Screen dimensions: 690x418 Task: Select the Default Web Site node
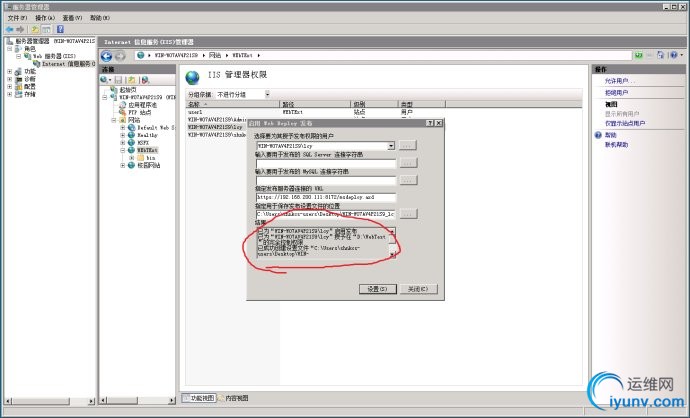155,128
